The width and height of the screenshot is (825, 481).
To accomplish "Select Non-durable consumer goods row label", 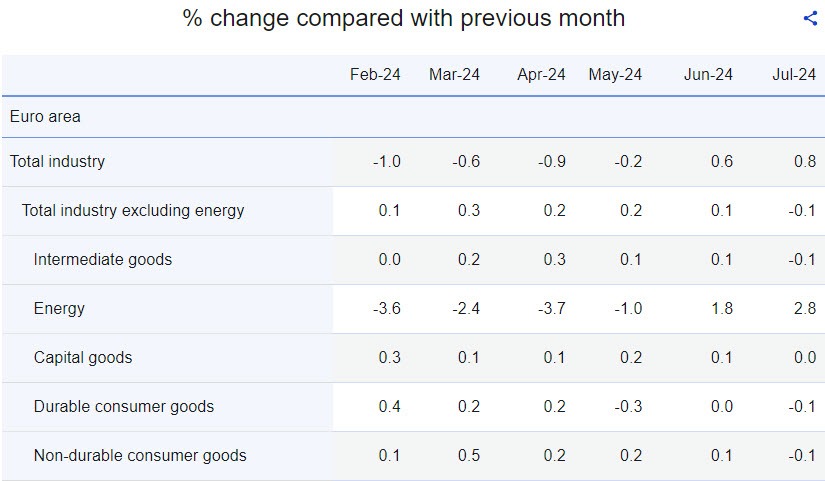I will [140, 455].
